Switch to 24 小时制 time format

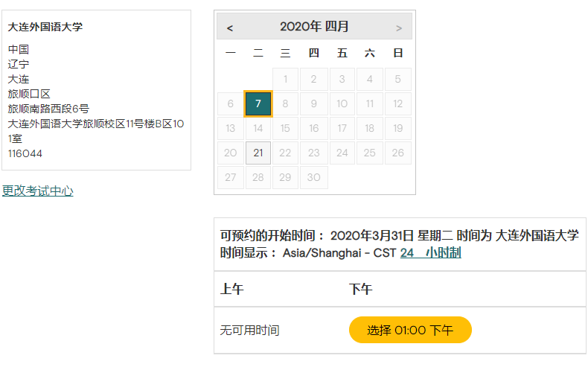click(430, 252)
